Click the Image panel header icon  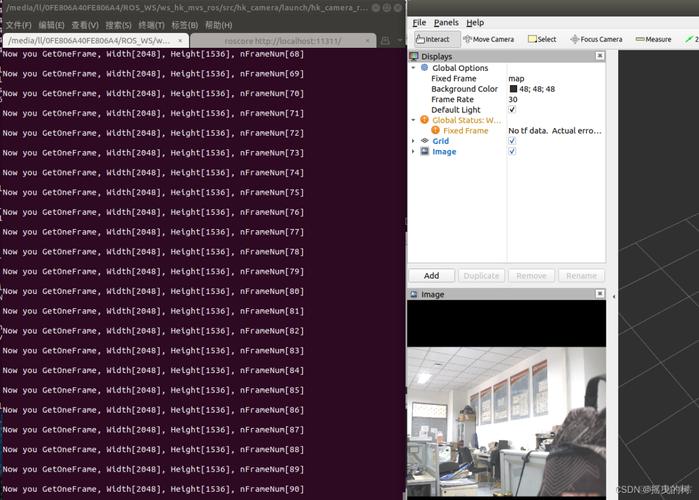(414, 294)
